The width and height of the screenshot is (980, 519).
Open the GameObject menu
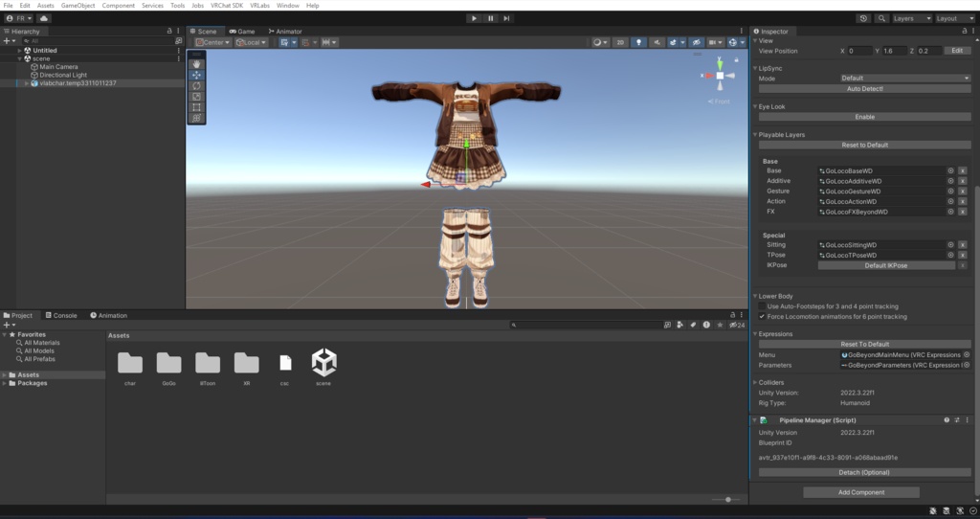pos(78,5)
